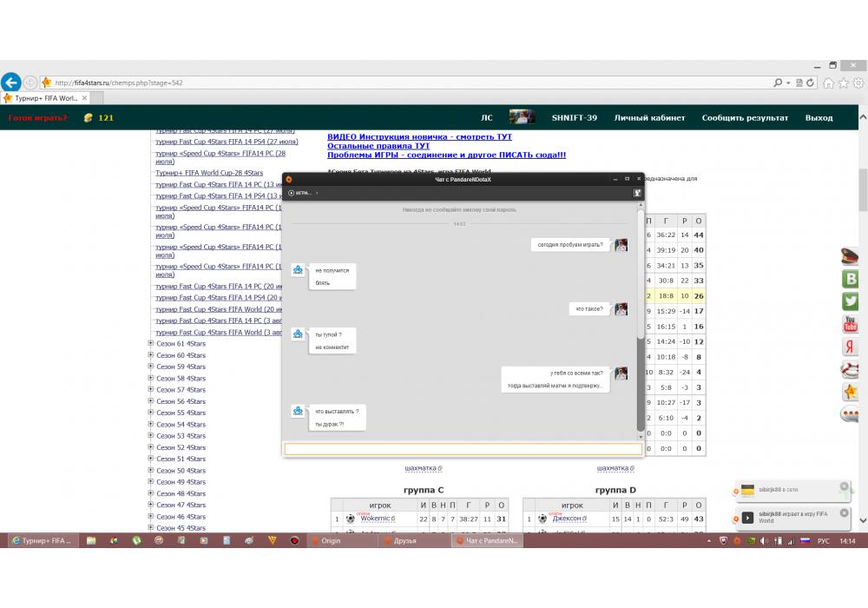This screenshot has height=608, width=868.
Task: Open Личный кабинет in header
Action: tap(649, 117)
